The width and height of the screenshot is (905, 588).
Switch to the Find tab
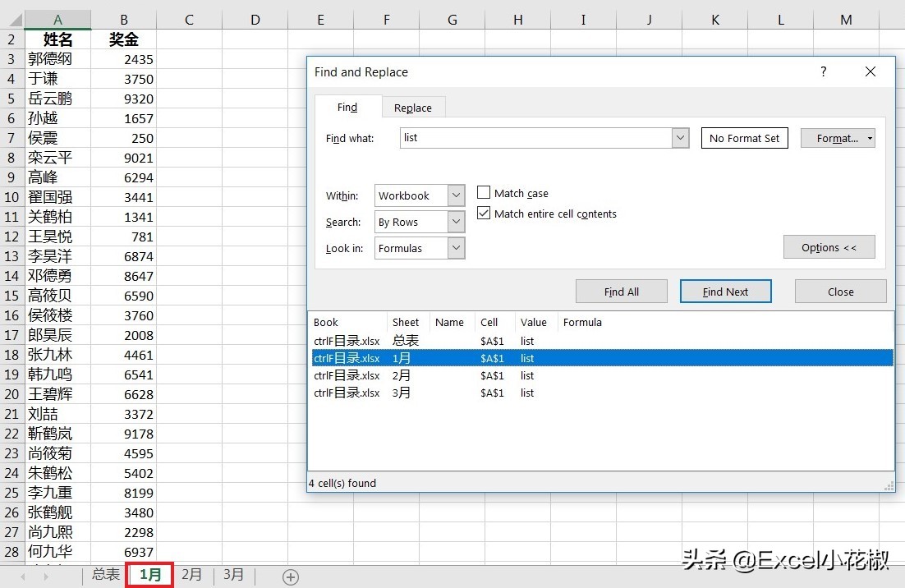coord(347,108)
